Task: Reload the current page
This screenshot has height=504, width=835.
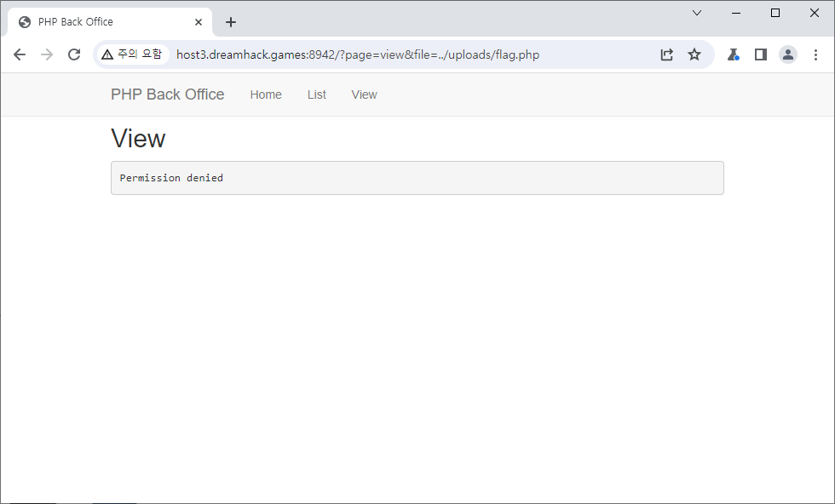Action: (74, 54)
